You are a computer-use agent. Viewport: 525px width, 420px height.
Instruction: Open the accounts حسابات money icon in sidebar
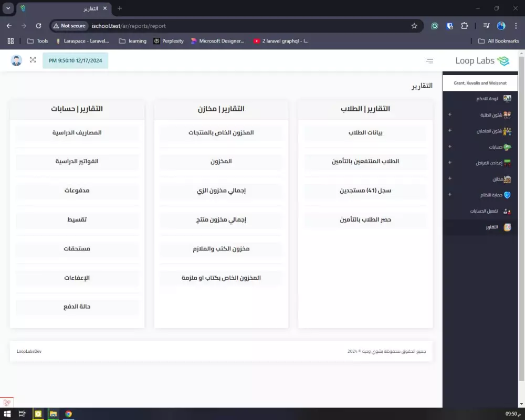(507, 146)
